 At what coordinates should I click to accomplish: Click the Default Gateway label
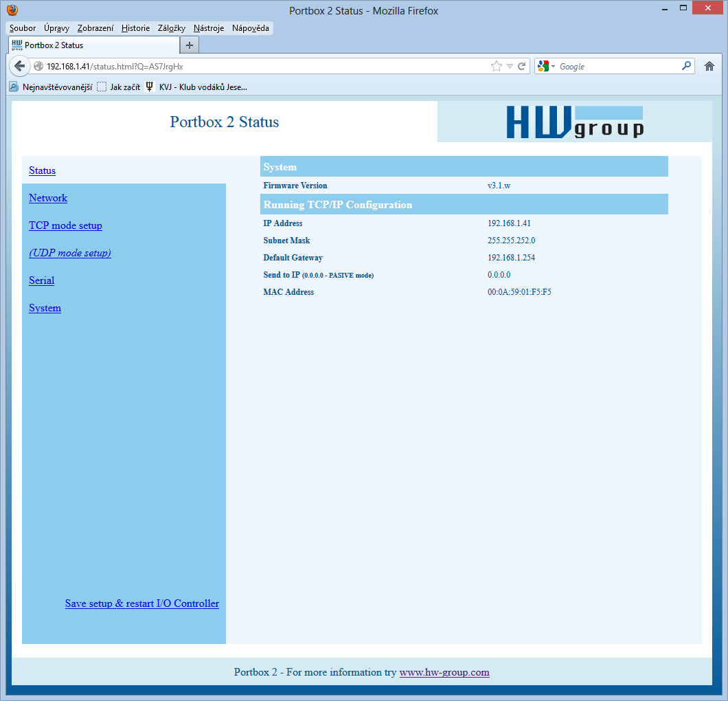[x=293, y=257]
